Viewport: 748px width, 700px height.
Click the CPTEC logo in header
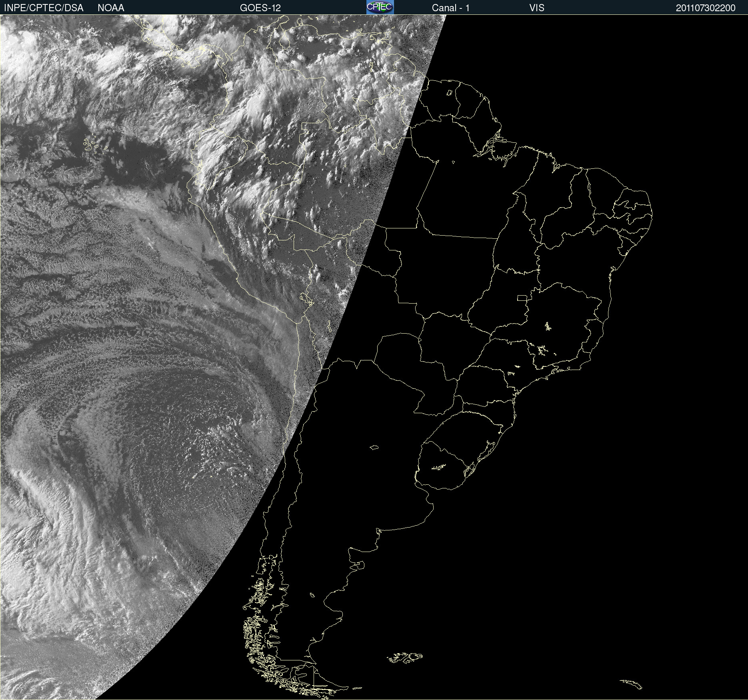pyautogui.click(x=380, y=7)
